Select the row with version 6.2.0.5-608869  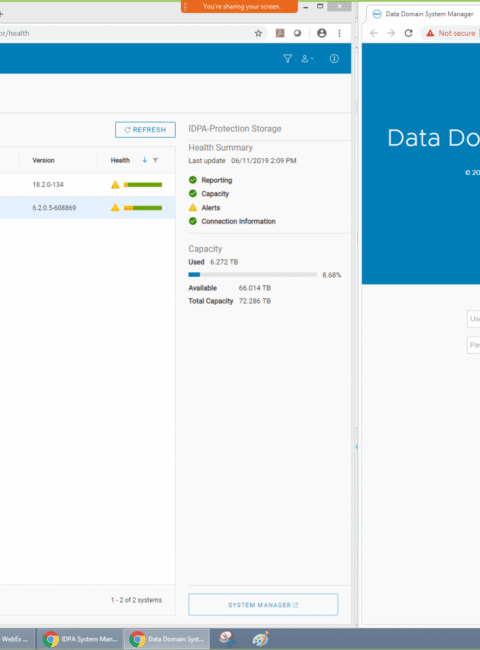click(87, 208)
